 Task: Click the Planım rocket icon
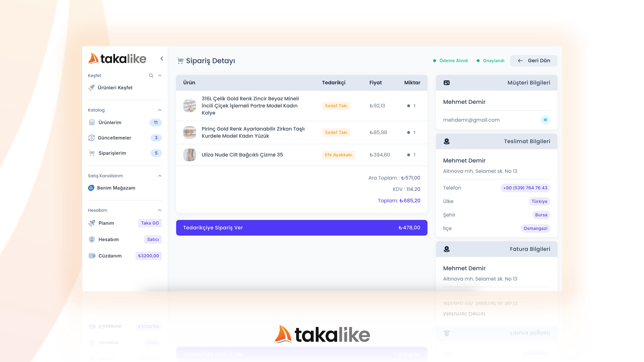pyautogui.click(x=92, y=223)
